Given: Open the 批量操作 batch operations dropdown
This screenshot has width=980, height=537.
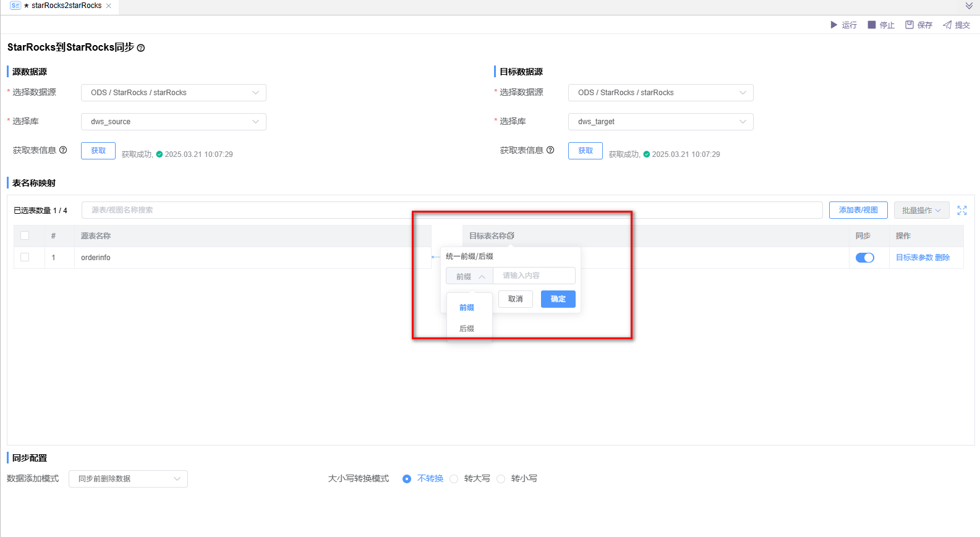Looking at the screenshot, I should [921, 211].
